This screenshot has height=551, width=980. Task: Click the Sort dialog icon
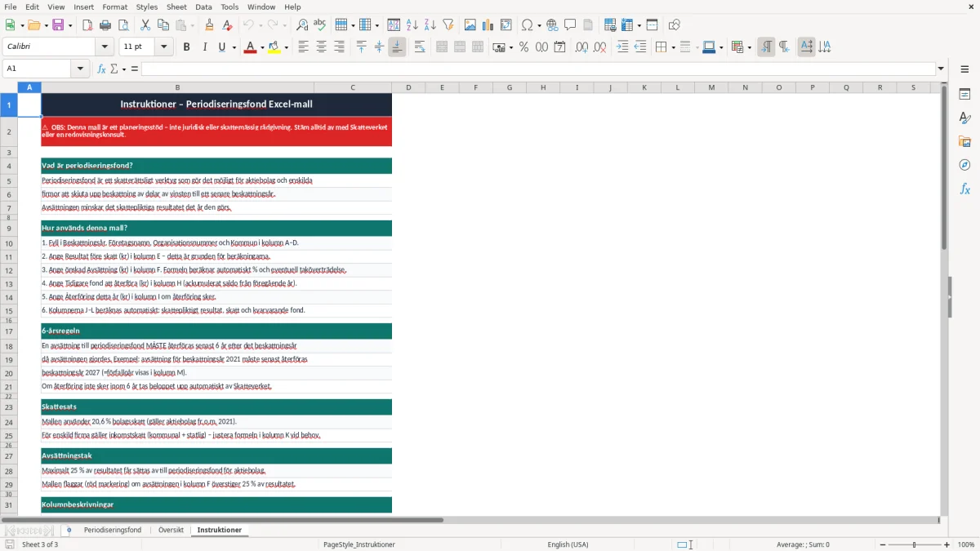[394, 25]
